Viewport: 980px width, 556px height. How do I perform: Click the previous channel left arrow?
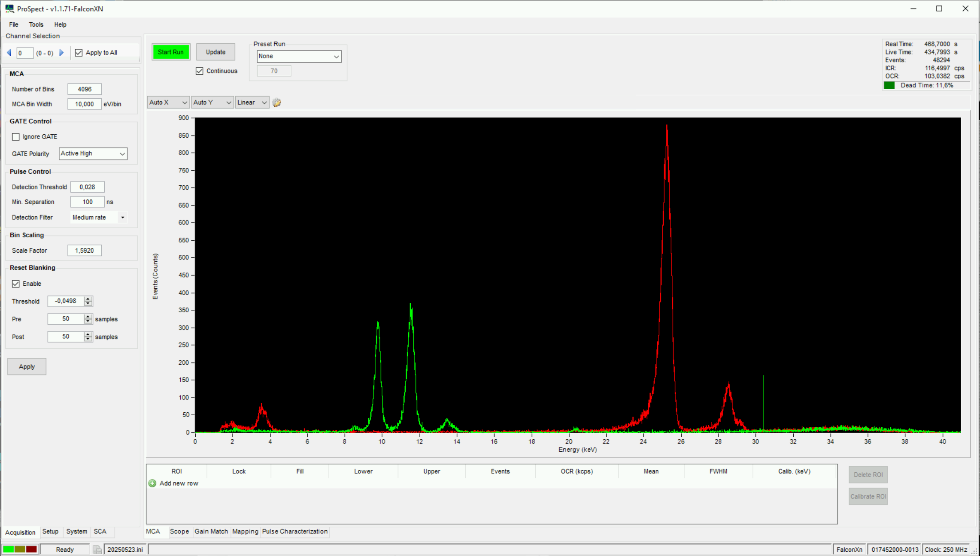coord(9,53)
